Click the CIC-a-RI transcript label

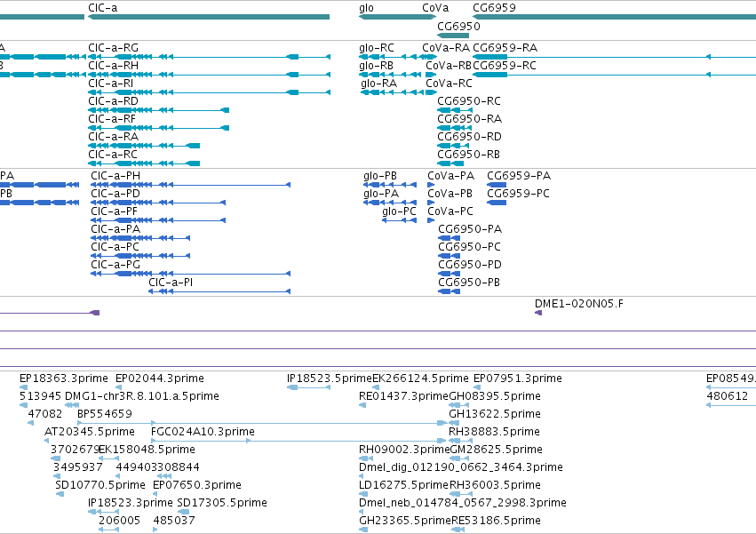111,84
